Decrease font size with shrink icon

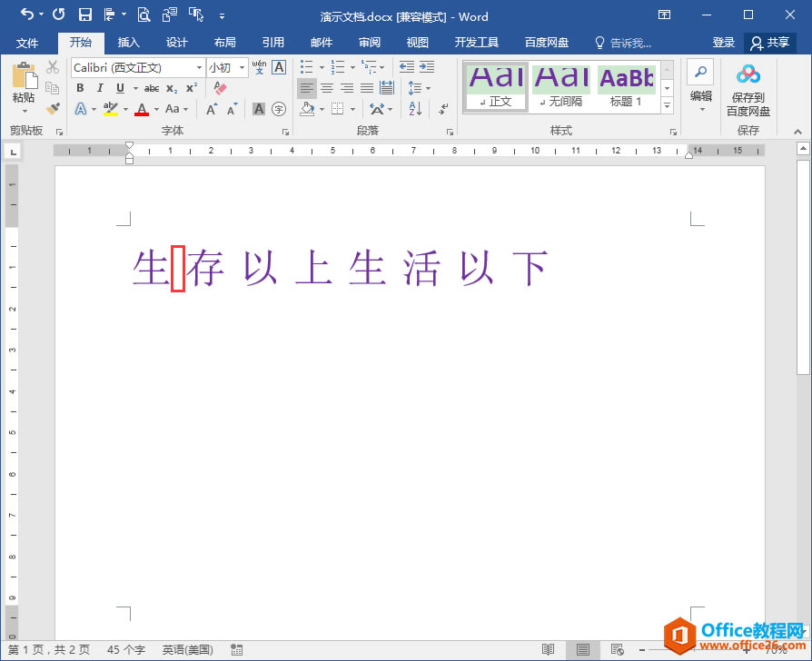232,109
